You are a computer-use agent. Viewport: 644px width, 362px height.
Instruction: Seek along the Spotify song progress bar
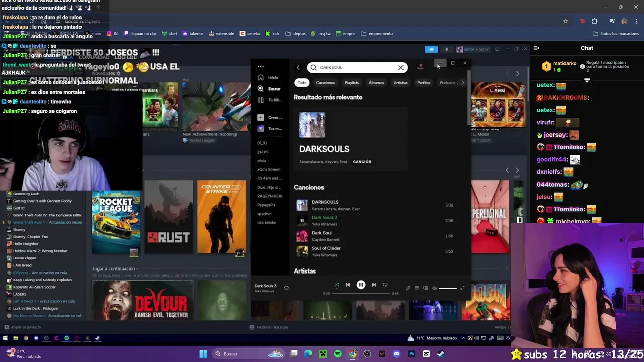[x=361, y=293]
